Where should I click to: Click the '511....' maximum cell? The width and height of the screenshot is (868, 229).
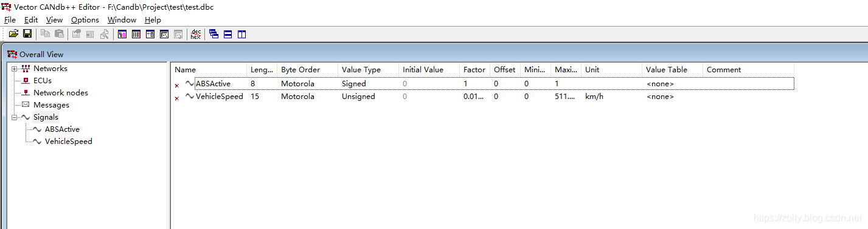565,96
